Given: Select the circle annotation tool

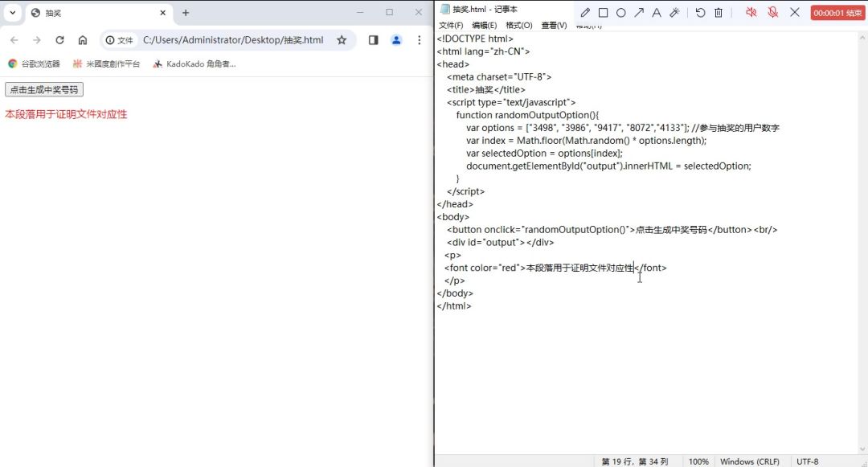Looking at the screenshot, I should click(621, 13).
